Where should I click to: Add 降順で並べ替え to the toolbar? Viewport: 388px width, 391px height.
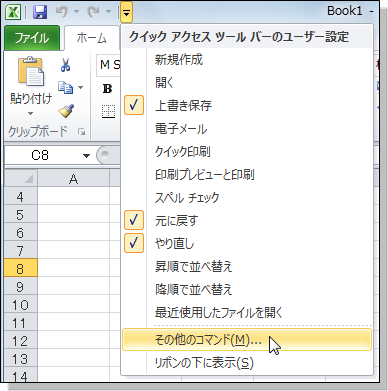(x=247, y=290)
